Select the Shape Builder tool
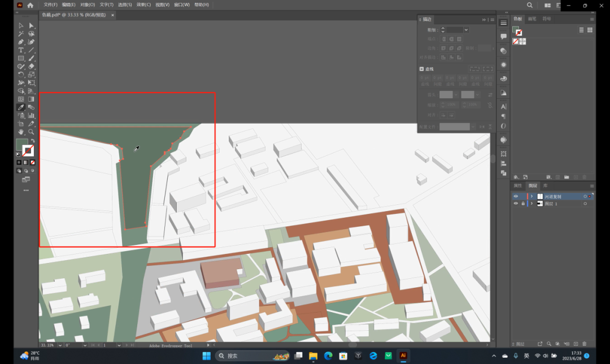 (x=21, y=91)
